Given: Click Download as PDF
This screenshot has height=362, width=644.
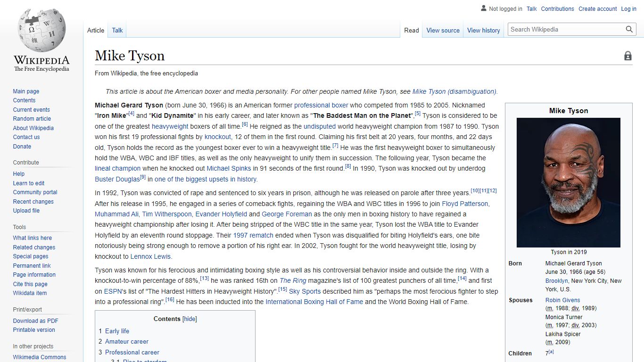Looking at the screenshot, I should point(35,321).
